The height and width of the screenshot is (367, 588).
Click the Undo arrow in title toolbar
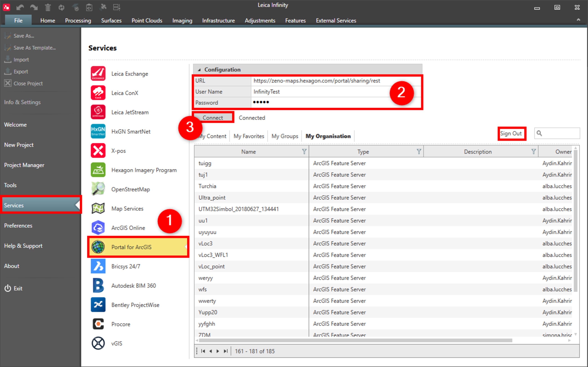tap(20, 8)
